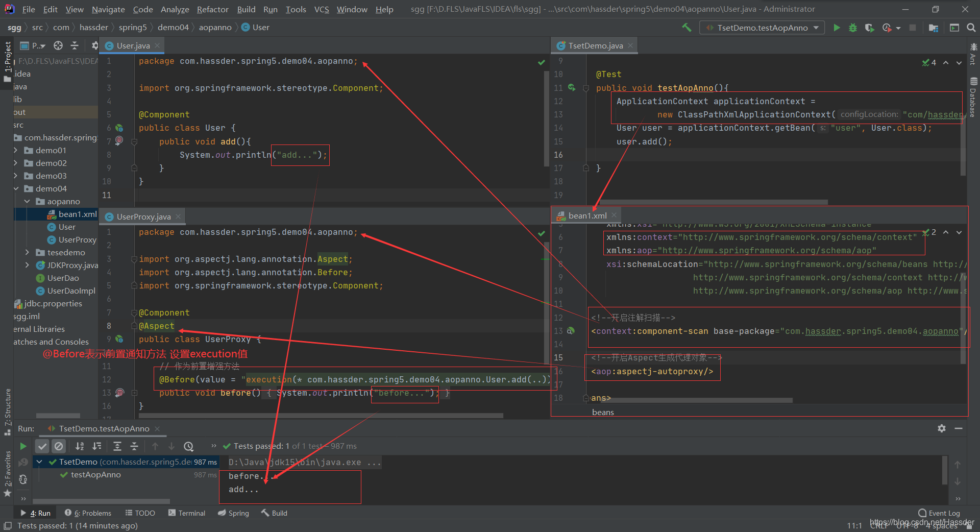
Task: Click the profiler run icon
Action: click(x=887, y=28)
